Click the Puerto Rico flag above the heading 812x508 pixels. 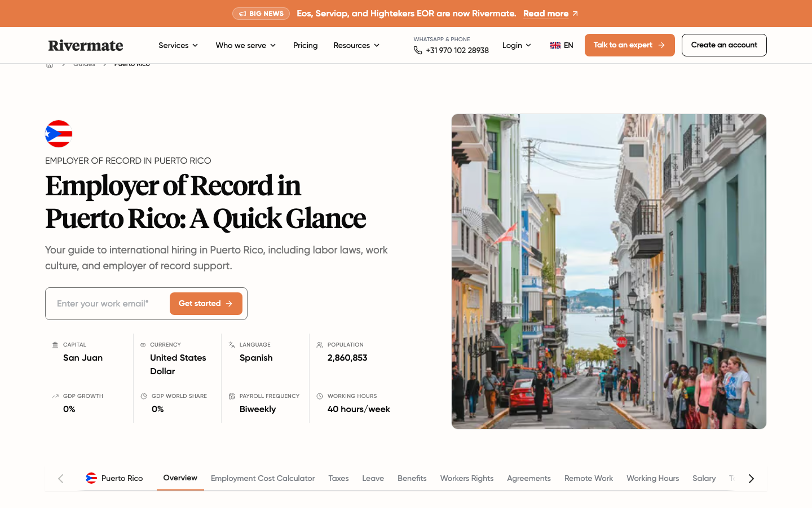(x=59, y=134)
